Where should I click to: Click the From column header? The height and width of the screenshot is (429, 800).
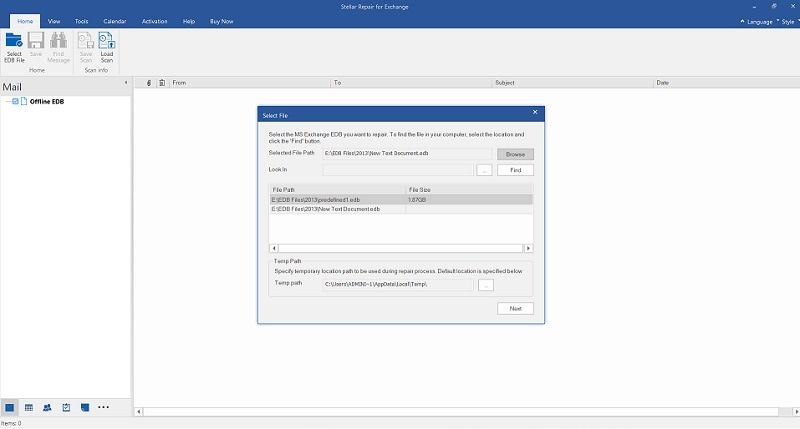click(x=250, y=83)
